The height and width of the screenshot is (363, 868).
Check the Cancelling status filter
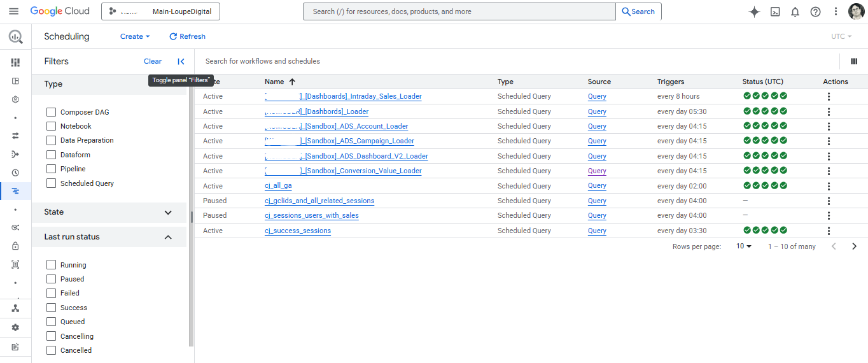point(52,336)
